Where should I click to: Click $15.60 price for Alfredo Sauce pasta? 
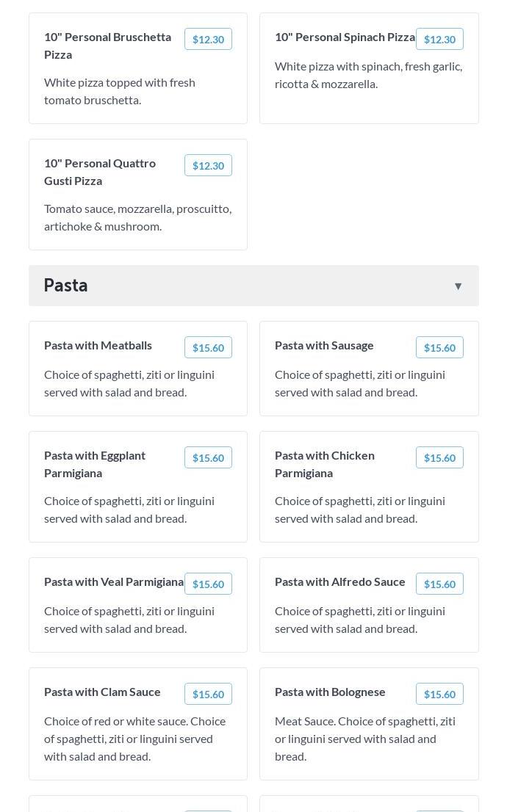click(x=439, y=584)
